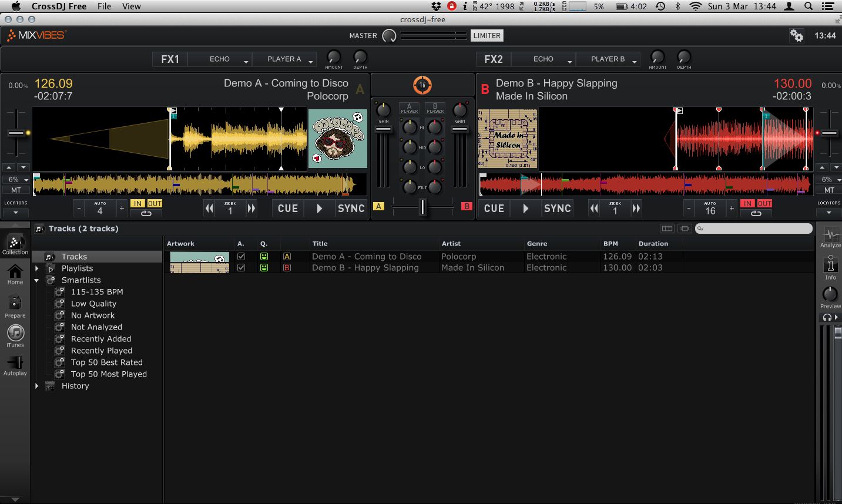
Task: Open the Collection sidebar panel
Action: (15, 244)
